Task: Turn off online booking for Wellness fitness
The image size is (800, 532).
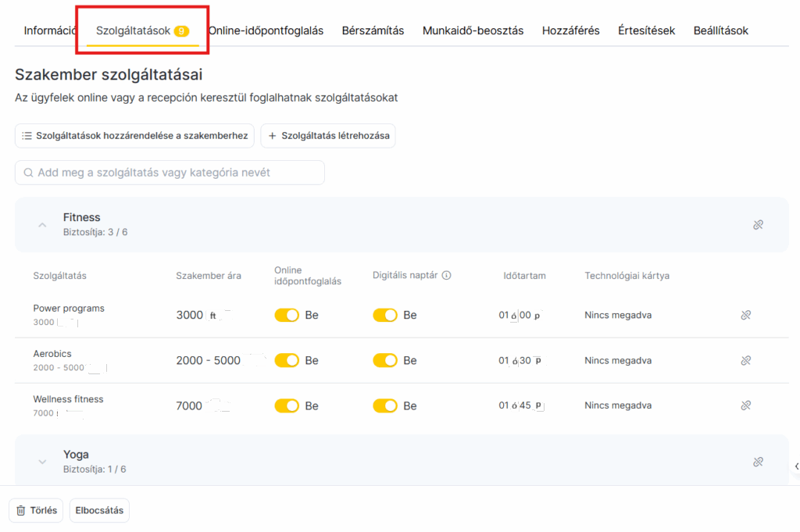Action: (287, 406)
